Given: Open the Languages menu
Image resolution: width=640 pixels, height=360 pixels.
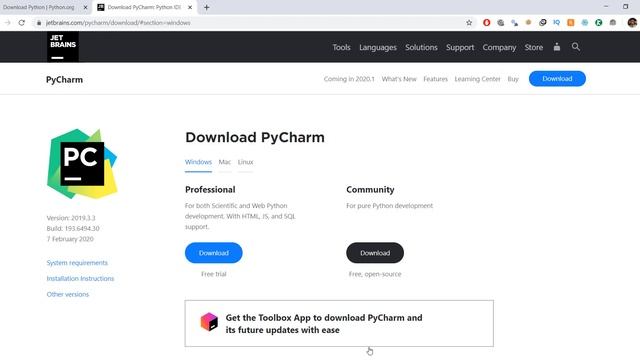Looking at the screenshot, I should pos(378,47).
